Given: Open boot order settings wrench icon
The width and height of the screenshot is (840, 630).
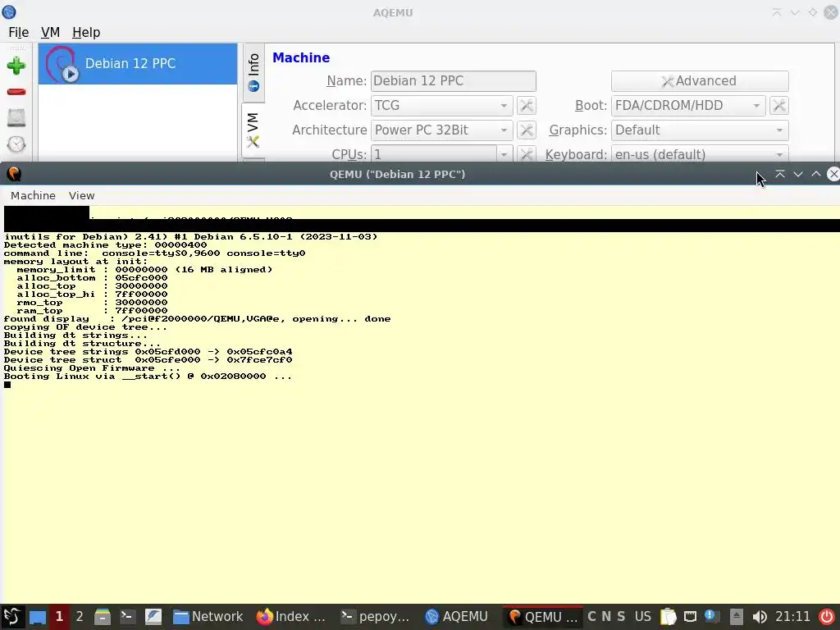Looking at the screenshot, I should (x=779, y=106).
